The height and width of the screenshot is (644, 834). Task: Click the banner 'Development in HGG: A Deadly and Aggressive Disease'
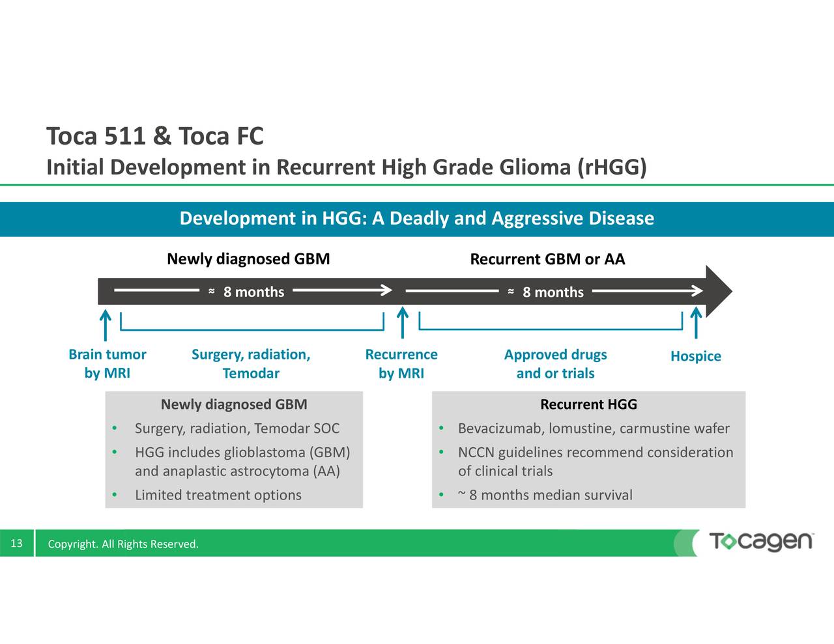pos(417,218)
